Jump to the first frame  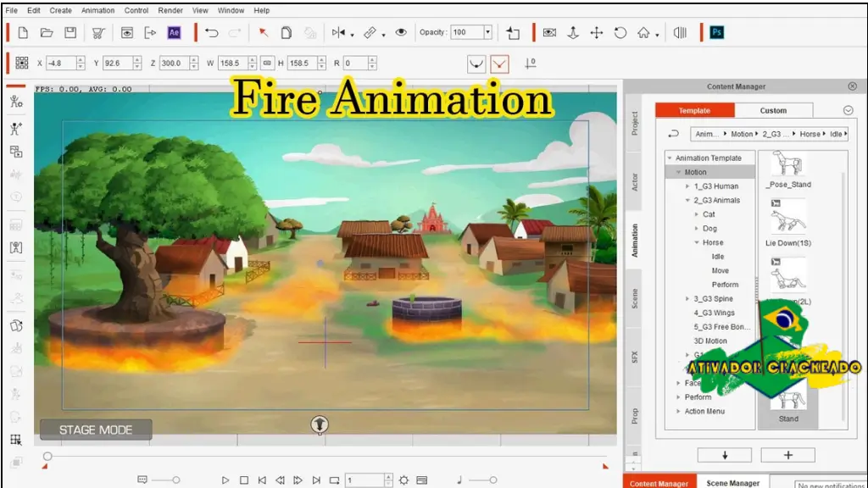coord(262,480)
